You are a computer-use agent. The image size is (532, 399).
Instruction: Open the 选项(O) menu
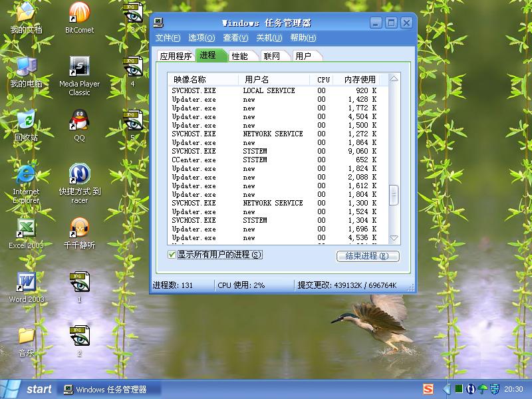[201, 38]
